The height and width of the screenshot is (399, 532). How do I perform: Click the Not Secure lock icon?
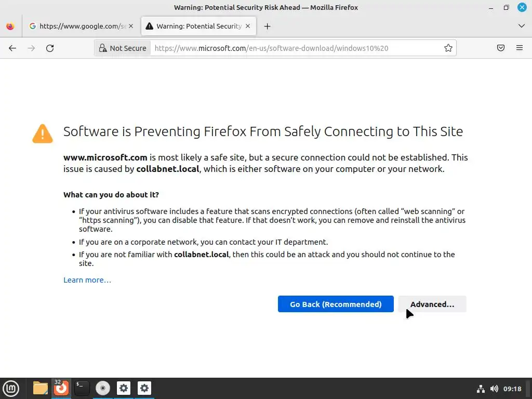103,48
